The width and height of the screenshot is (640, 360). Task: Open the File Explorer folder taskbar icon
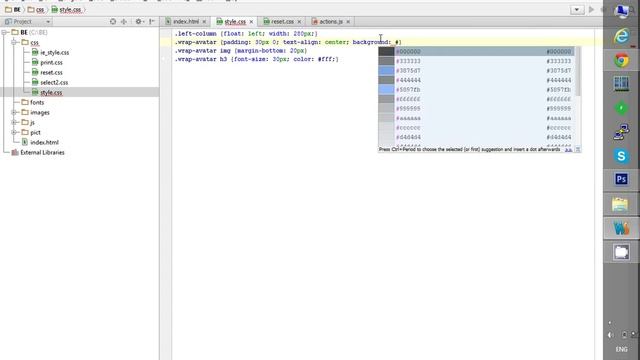[620, 204]
